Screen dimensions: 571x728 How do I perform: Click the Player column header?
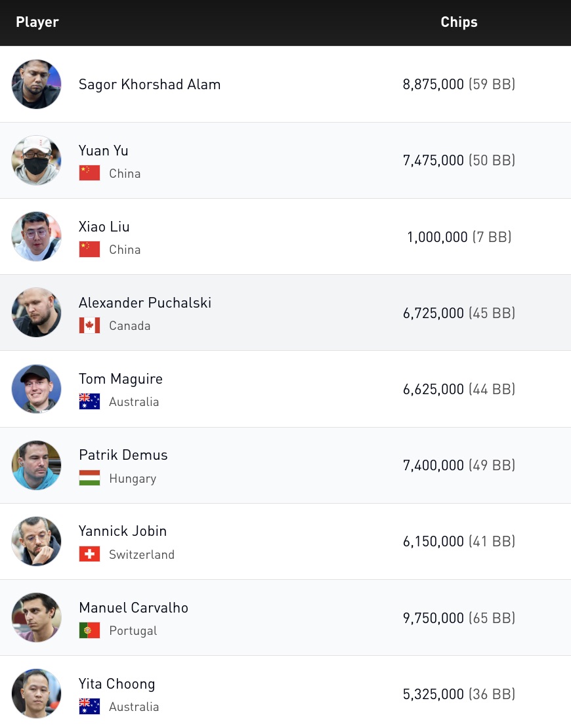click(x=37, y=22)
